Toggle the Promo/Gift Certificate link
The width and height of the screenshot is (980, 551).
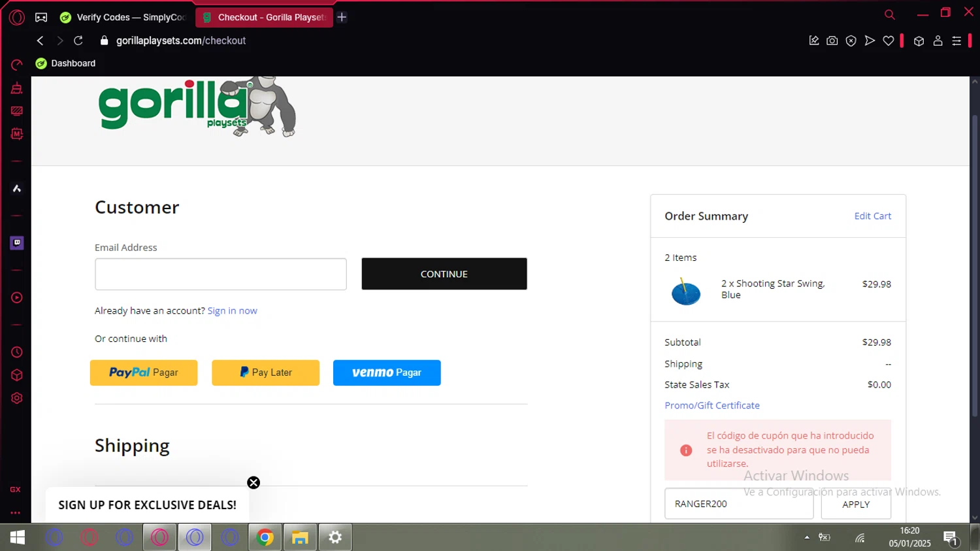point(712,406)
